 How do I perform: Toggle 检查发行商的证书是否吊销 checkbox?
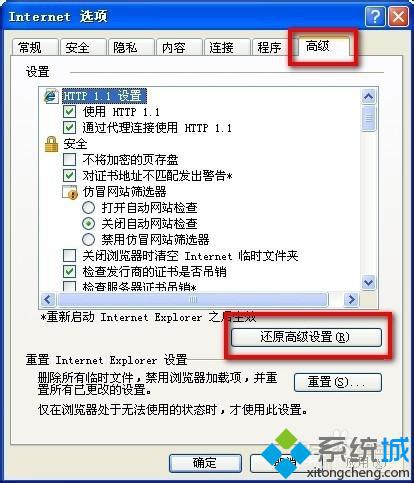69,271
